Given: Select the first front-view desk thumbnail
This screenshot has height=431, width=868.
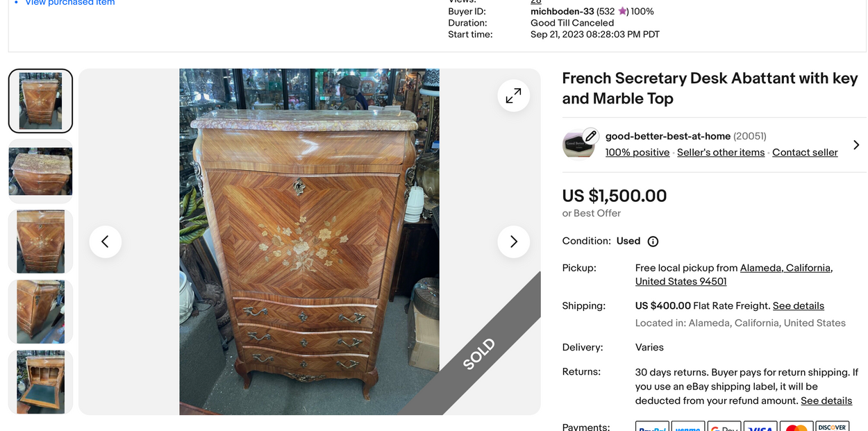Looking at the screenshot, I should tap(40, 101).
